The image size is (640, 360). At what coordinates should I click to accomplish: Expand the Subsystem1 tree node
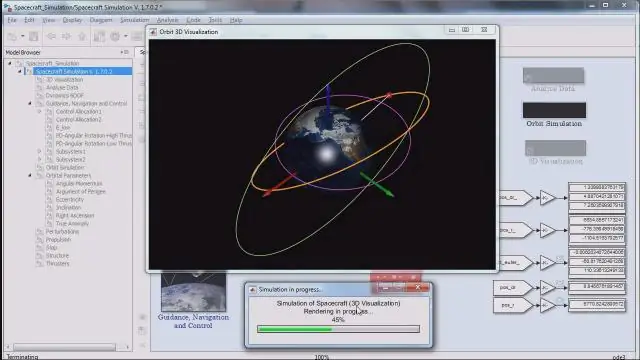(40, 151)
